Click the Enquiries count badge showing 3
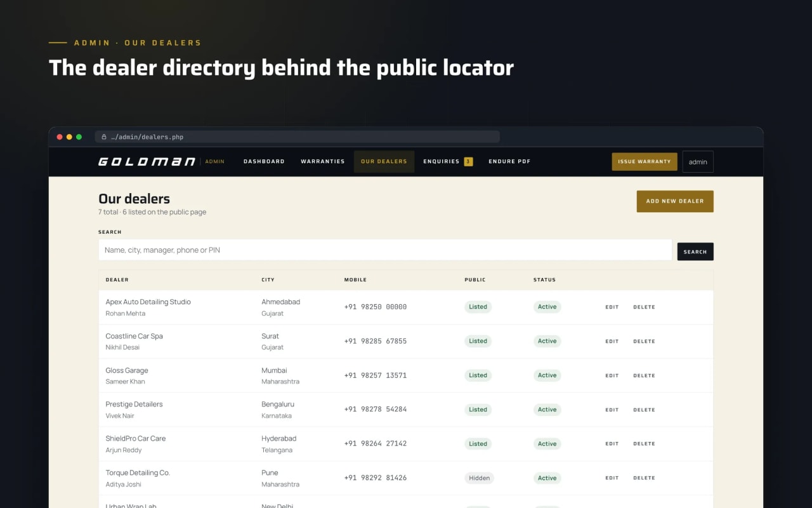Screen dimensions: 812x508 [x=468, y=161]
